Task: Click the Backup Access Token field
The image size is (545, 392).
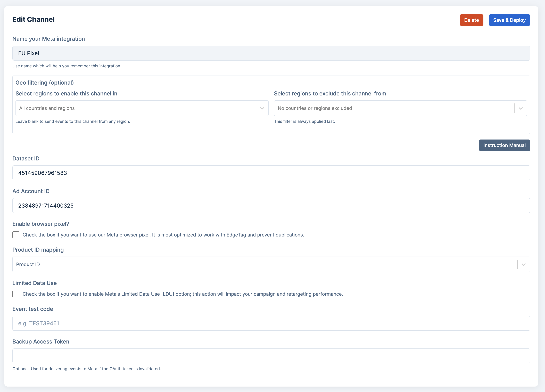Action: [x=271, y=356]
